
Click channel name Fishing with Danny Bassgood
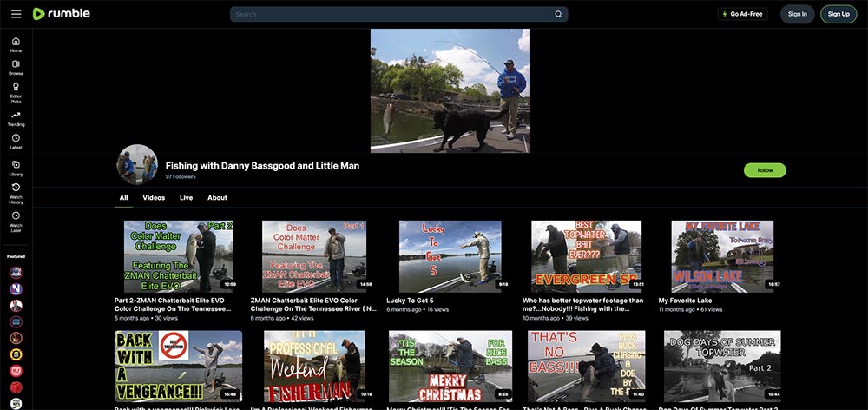coord(262,166)
